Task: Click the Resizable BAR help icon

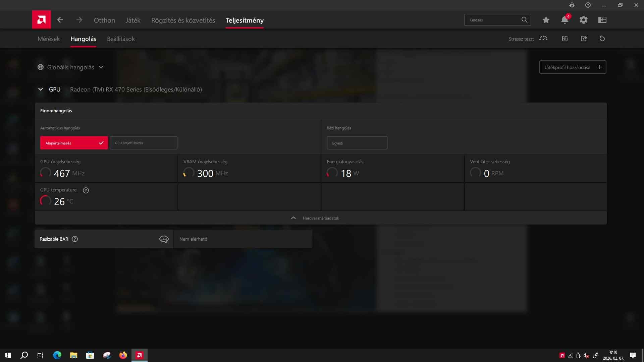Action: pos(75,239)
